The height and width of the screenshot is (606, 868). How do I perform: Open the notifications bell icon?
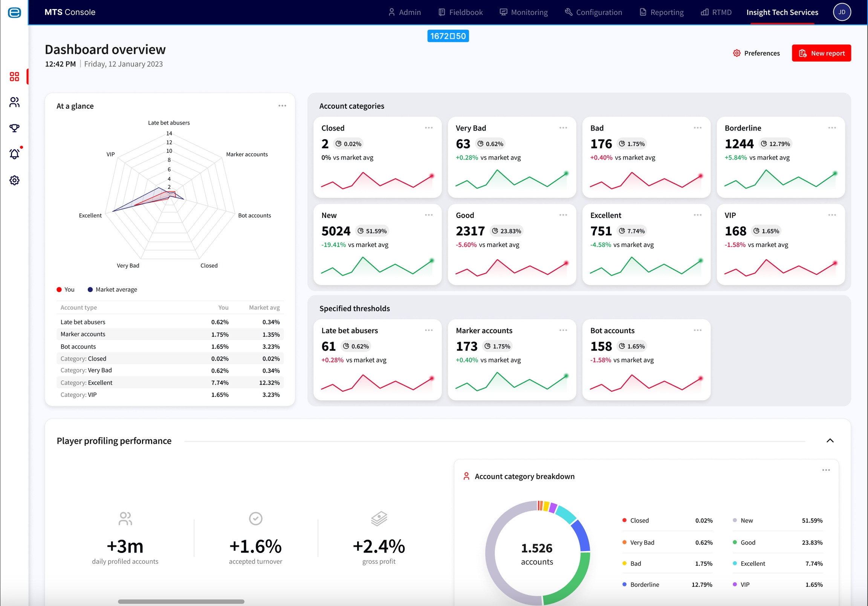point(14,154)
